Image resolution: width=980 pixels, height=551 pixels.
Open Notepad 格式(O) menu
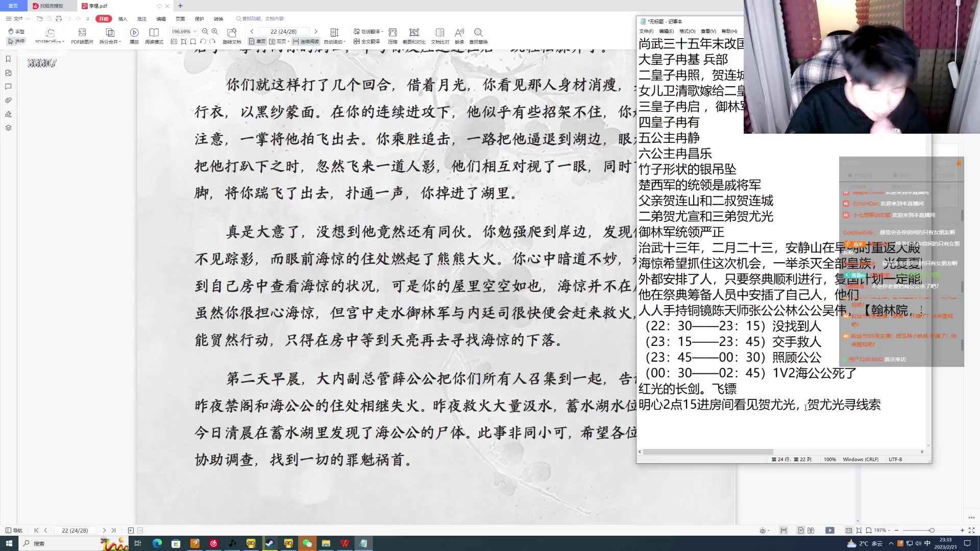pyautogui.click(x=687, y=31)
